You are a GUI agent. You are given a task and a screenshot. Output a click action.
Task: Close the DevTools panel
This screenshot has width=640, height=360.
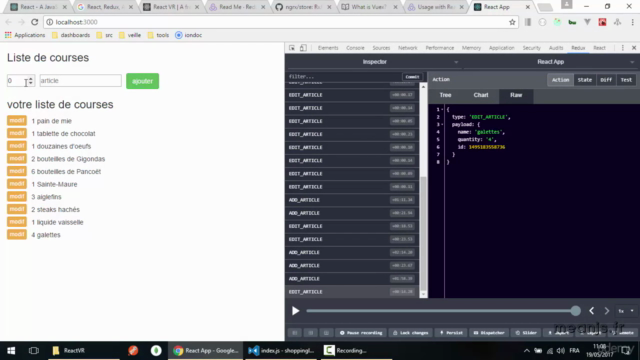pos(634,48)
